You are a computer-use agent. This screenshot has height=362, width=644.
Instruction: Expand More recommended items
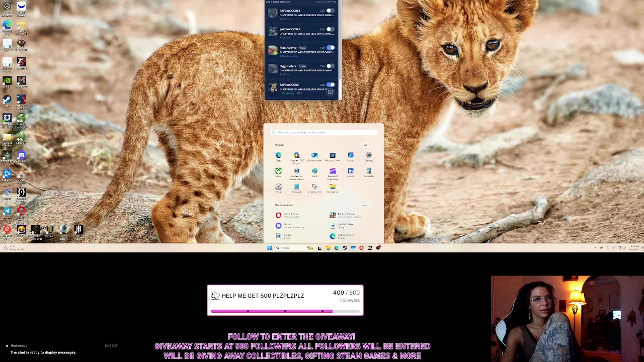pyautogui.click(x=365, y=205)
